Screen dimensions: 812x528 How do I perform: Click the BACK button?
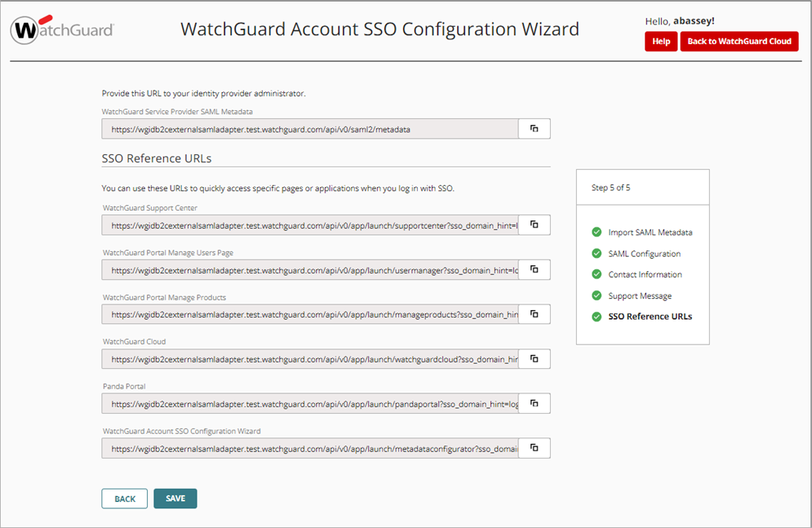click(x=124, y=498)
